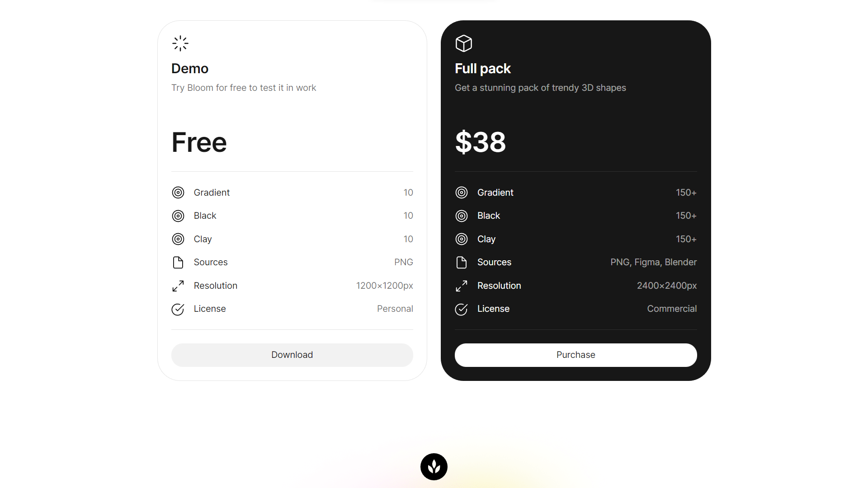Click the 10 value in Demo Gradient row
Screen dimensions: 868x488
pos(408,192)
